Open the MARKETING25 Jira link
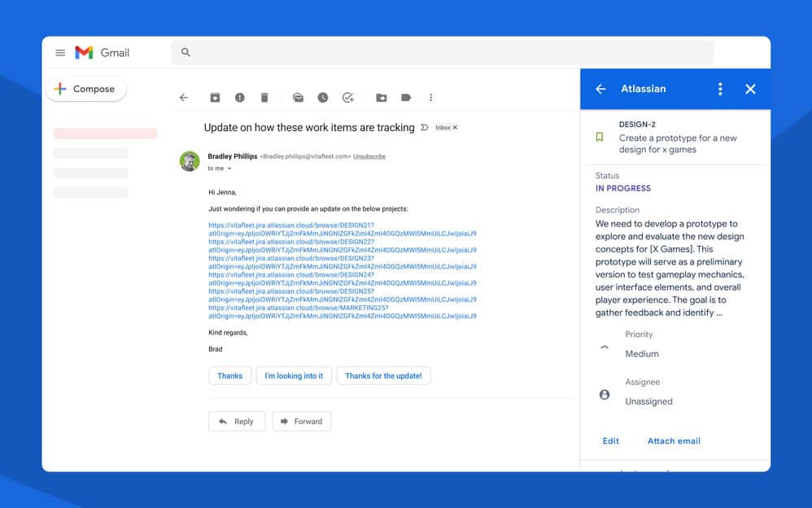Screen dimensions: 812x508 pyautogui.click(x=343, y=312)
